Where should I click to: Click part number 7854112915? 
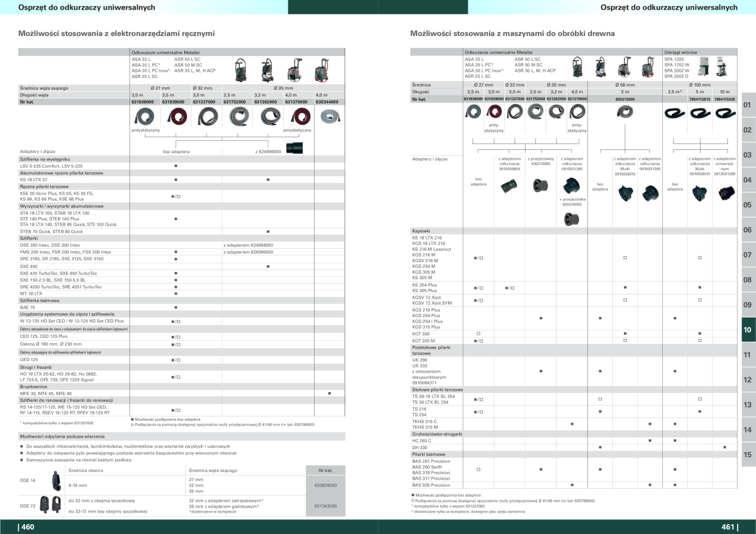tap(700, 98)
